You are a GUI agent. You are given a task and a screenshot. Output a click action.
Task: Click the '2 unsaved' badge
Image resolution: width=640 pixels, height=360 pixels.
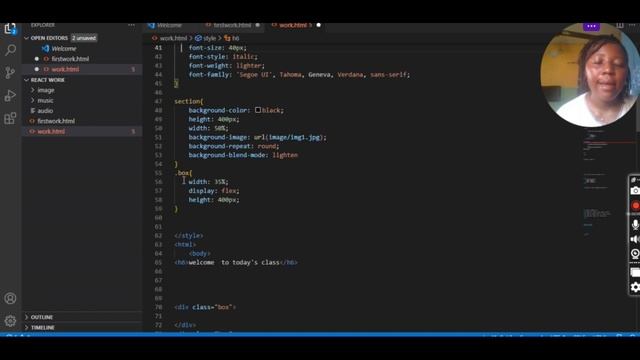pyautogui.click(x=84, y=38)
